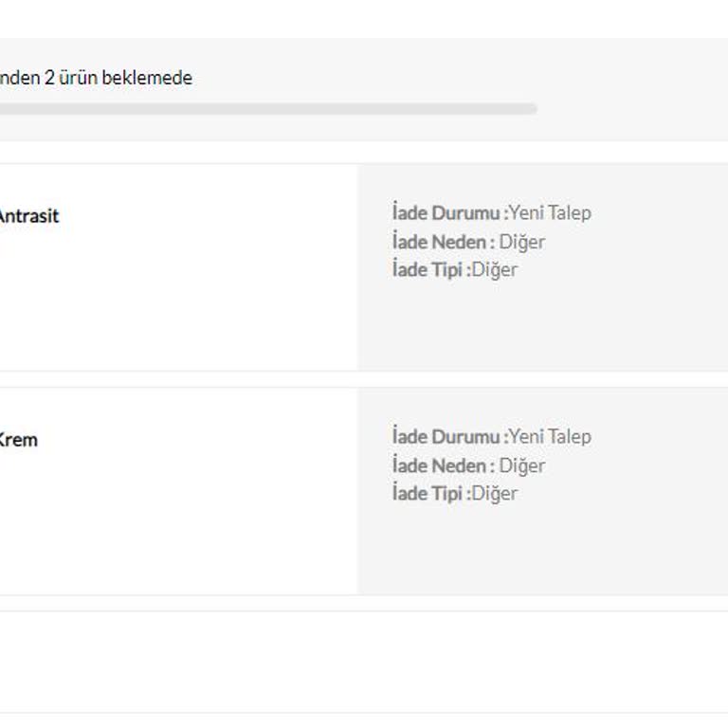Open the Krem product title
The image size is (728, 728).
point(18,440)
